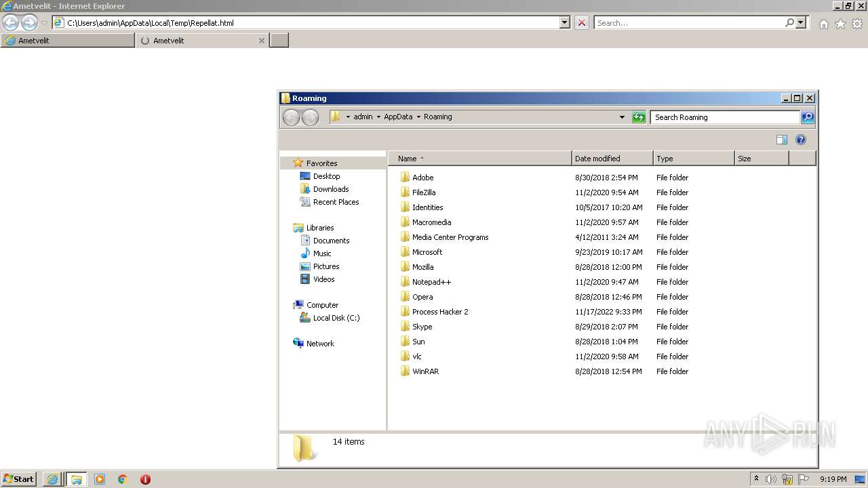Open the Internet Explorer home page icon
Screen dimensions: 868x488
(x=823, y=24)
